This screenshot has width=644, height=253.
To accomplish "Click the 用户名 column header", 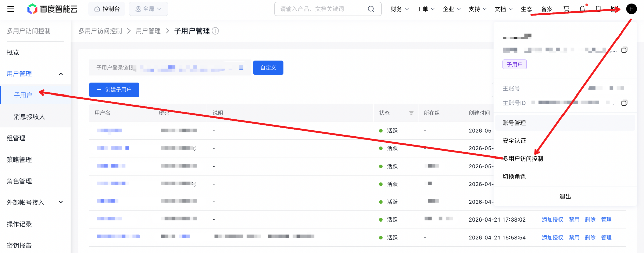I will click(x=102, y=113).
